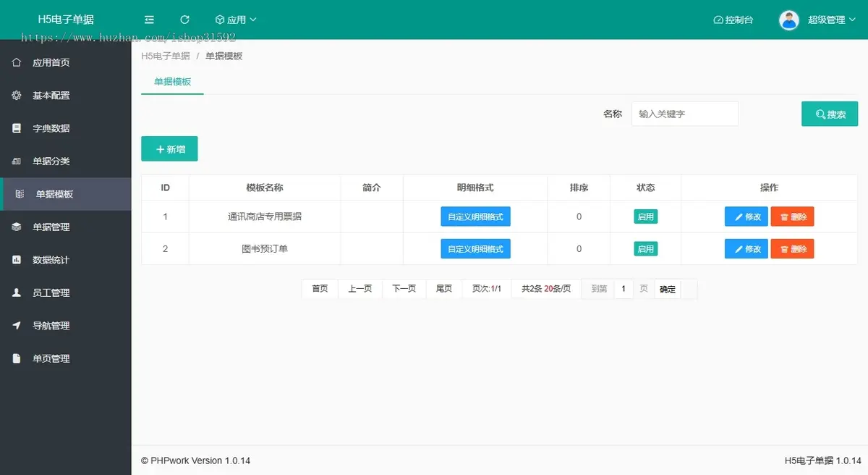This screenshot has width=868, height=475.
Task: Open 单据分类 from the sidebar
Action: coord(51,161)
